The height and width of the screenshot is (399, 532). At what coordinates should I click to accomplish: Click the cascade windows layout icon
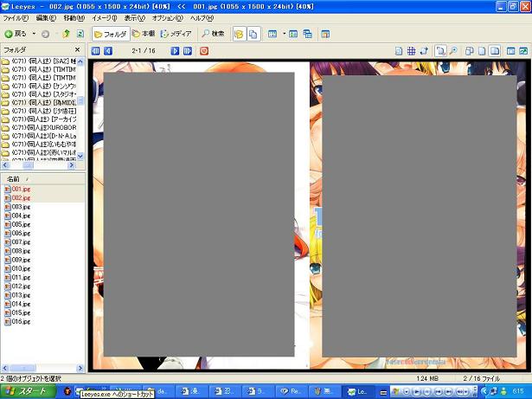pyautogui.click(x=307, y=34)
